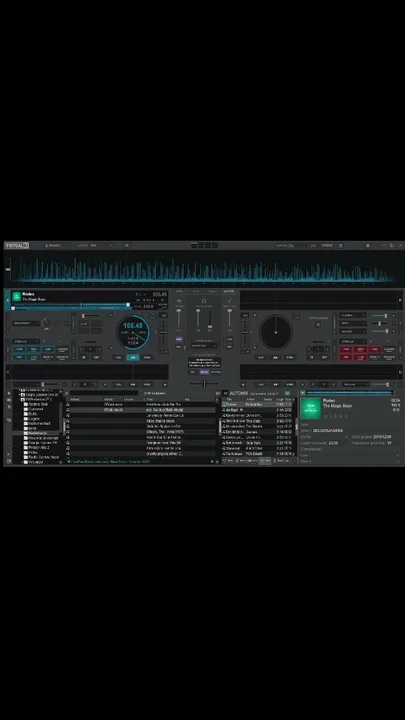405x720 pixels.
Task: Hit SYNC on the right deck
Action: (x=290, y=357)
